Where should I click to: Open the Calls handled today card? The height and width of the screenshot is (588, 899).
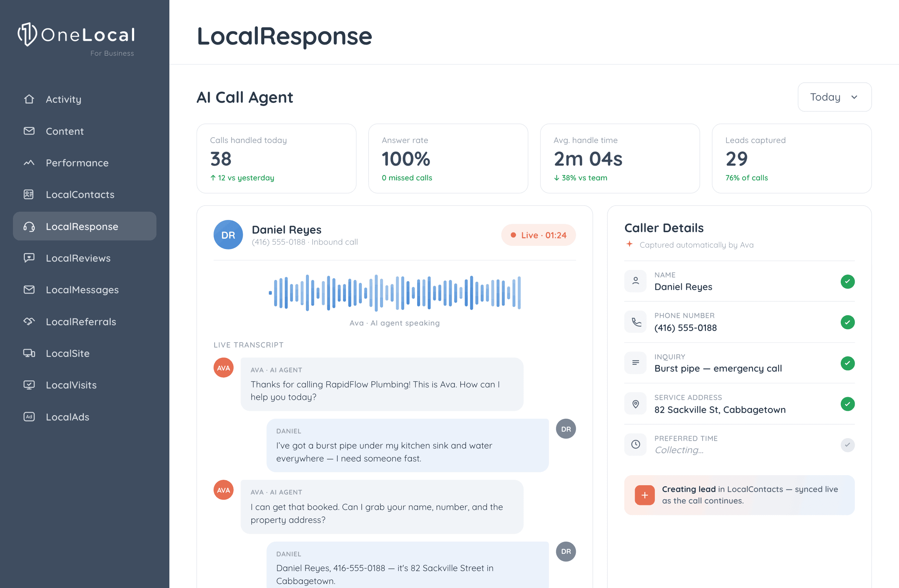[276, 158]
